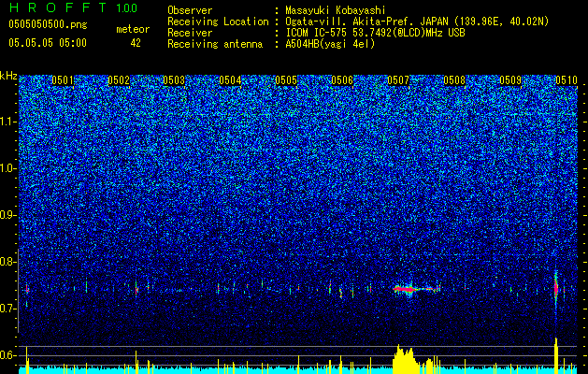Click the 'Receiving antenna' field label
Screen dimensions: 588x374
(x=215, y=44)
